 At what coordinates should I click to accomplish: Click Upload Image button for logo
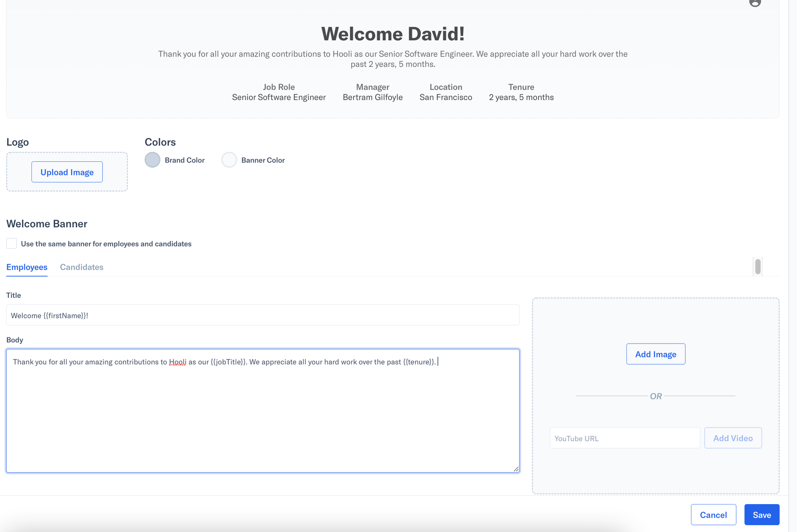67,172
